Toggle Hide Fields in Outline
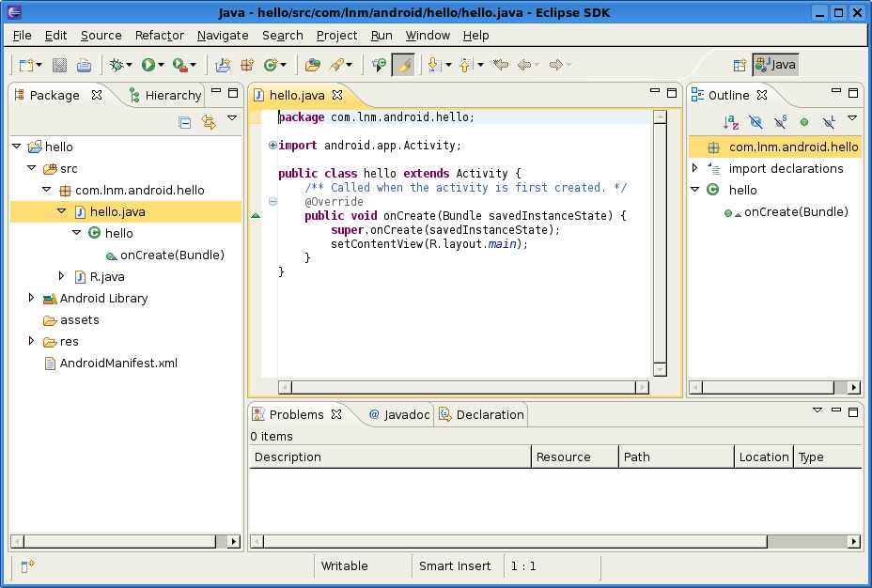The height and width of the screenshot is (588, 872). tap(755, 122)
